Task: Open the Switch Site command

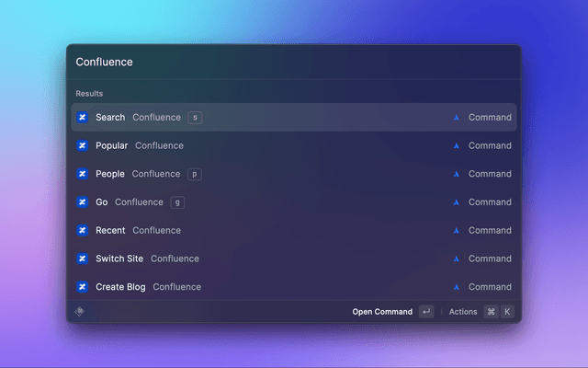Action: click(x=276, y=259)
